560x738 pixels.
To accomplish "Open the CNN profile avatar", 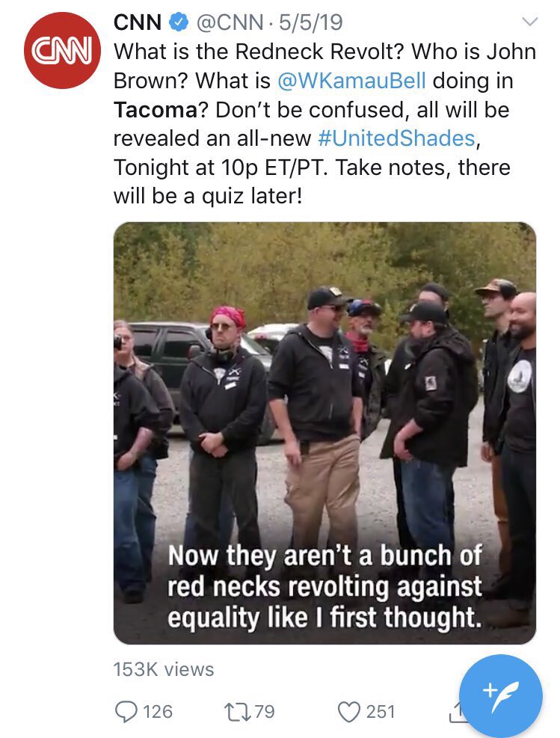I will click(x=62, y=50).
